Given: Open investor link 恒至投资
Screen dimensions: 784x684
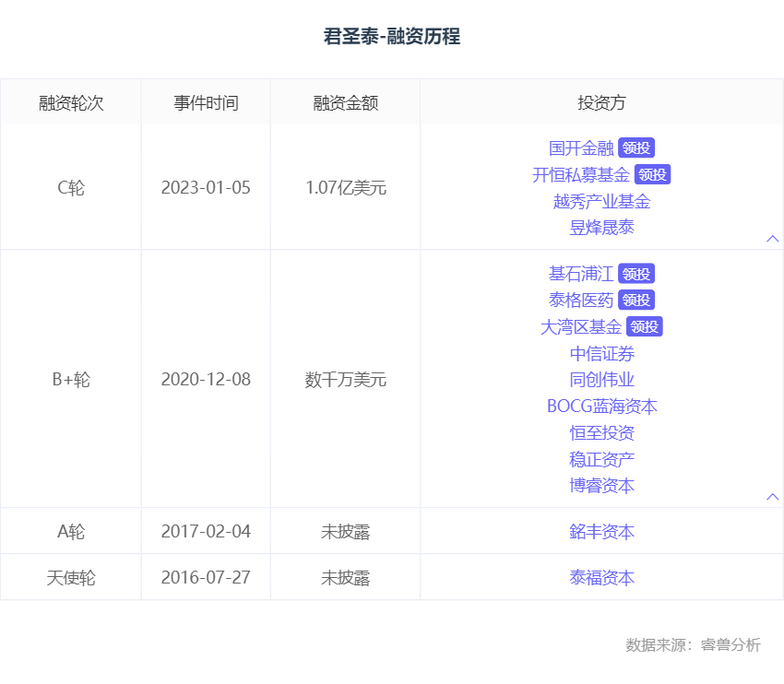Looking at the screenshot, I should 602,432.
